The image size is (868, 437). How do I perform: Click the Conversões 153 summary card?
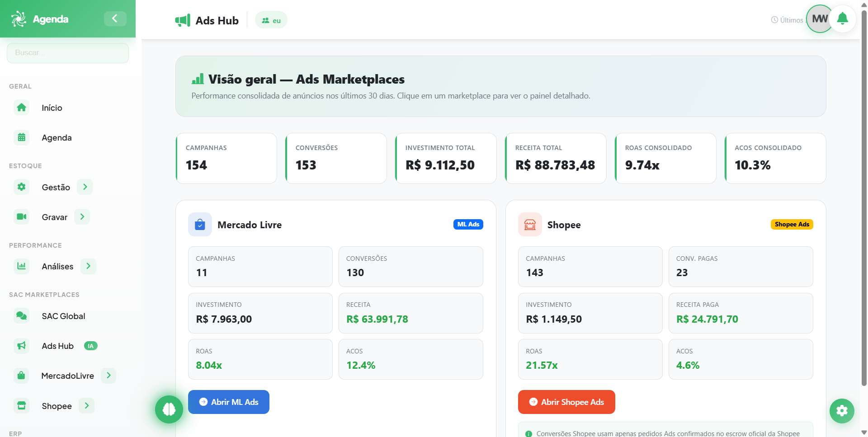336,158
